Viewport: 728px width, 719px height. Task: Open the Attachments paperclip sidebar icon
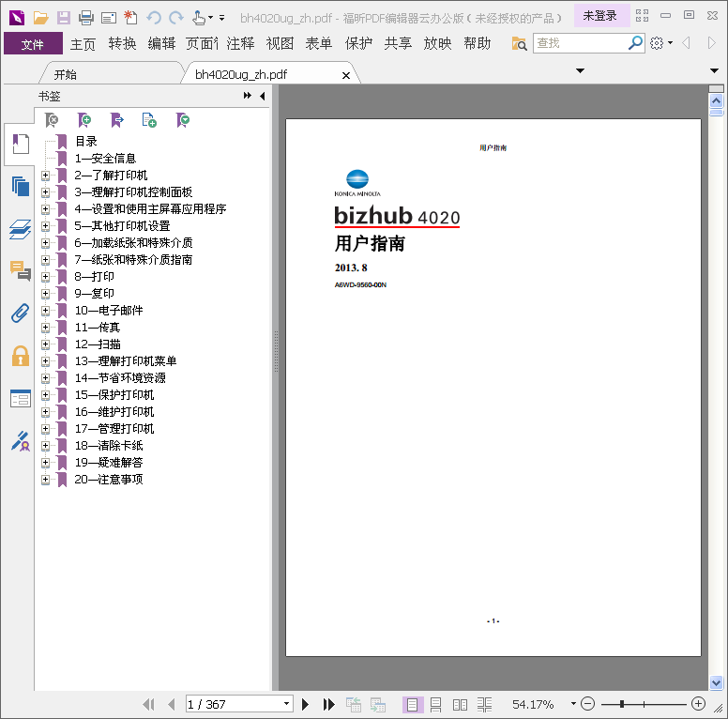(x=21, y=314)
